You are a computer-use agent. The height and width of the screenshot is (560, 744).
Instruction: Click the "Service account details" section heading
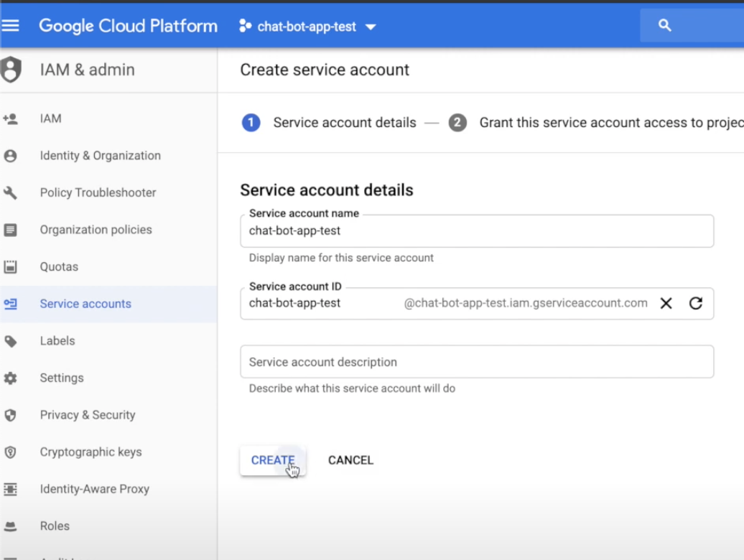click(327, 190)
